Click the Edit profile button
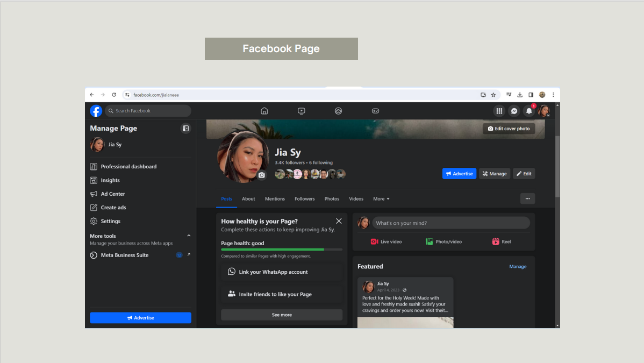Viewport: 644px width, 363px height. 524,174
